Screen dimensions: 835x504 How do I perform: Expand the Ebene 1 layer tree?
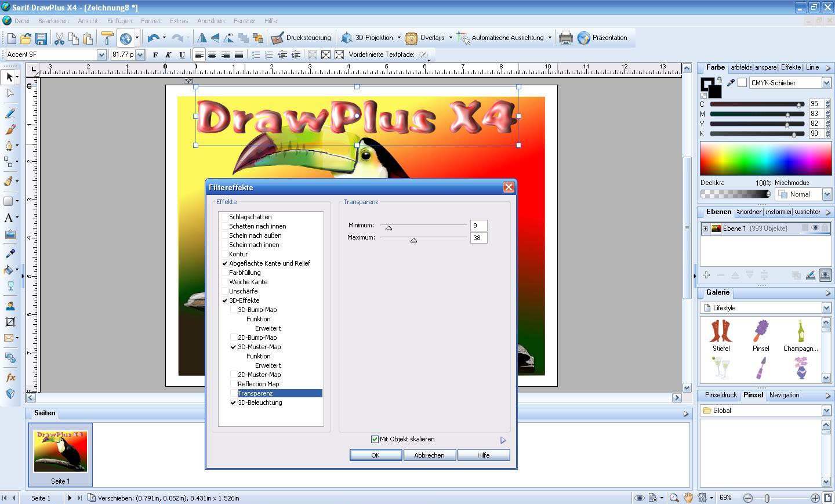click(x=705, y=229)
